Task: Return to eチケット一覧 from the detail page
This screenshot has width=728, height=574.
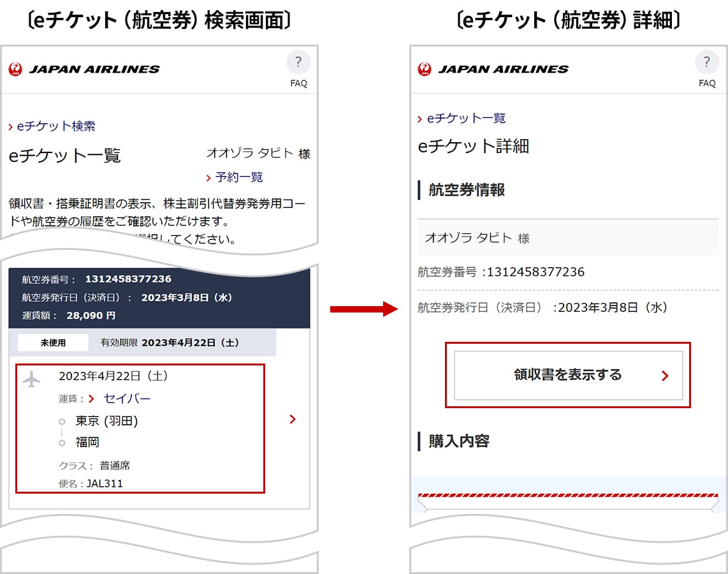Action: [465, 118]
